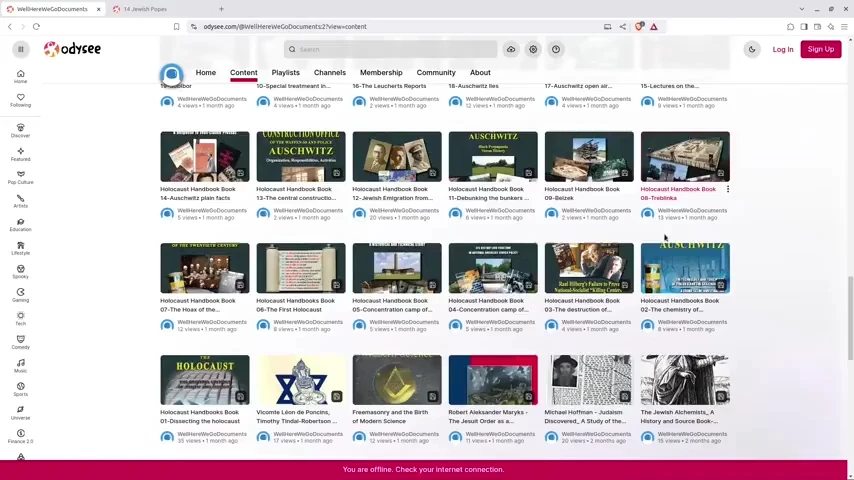The width and height of the screenshot is (854, 480).
Task: Open Following in the sidebar
Action: (21, 100)
